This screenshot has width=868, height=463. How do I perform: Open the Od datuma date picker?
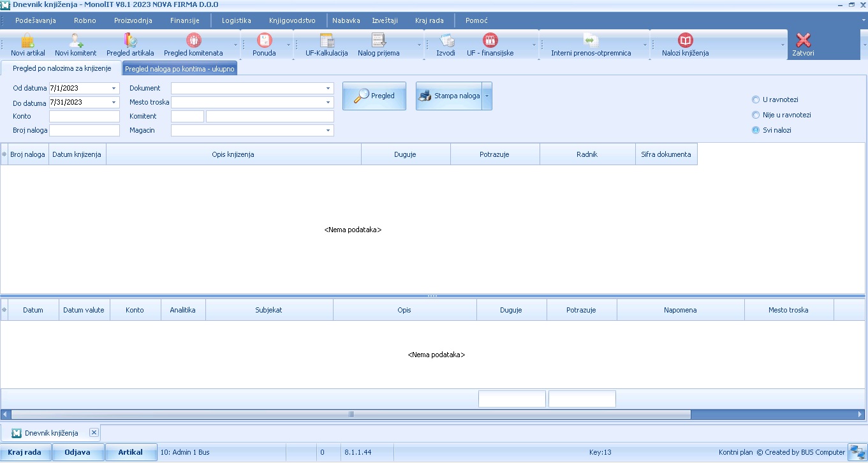(114, 88)
